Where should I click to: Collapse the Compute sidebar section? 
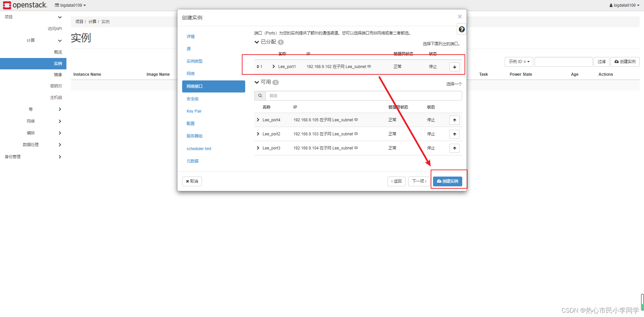(60, 41)
